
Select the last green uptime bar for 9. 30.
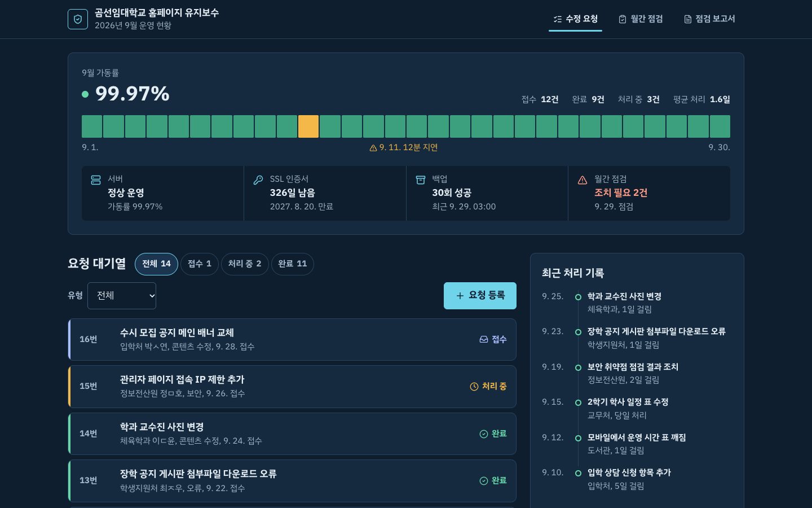point(720,126)
